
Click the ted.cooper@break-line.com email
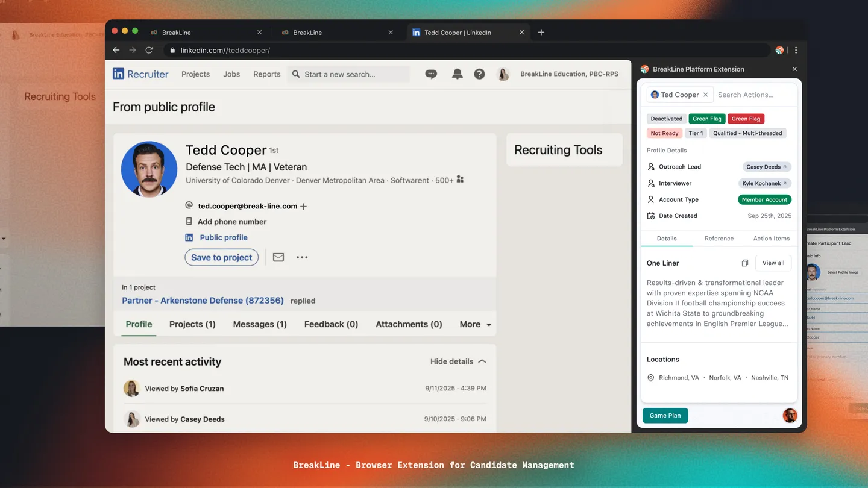(x=248, y=206)
